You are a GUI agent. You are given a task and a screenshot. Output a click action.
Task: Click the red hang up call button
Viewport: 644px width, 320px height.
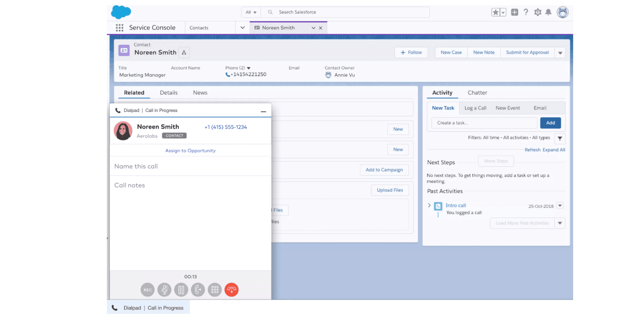[x=231, y=290]
